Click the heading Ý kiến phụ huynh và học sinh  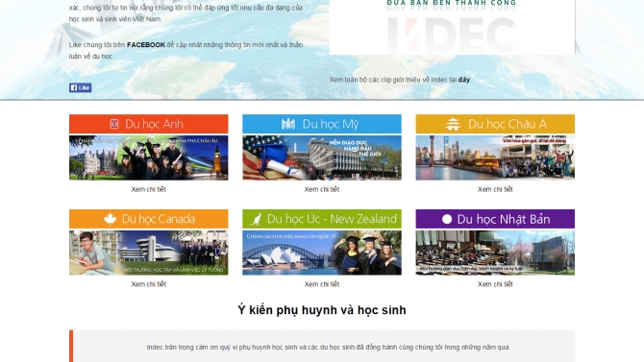(322, 310)
